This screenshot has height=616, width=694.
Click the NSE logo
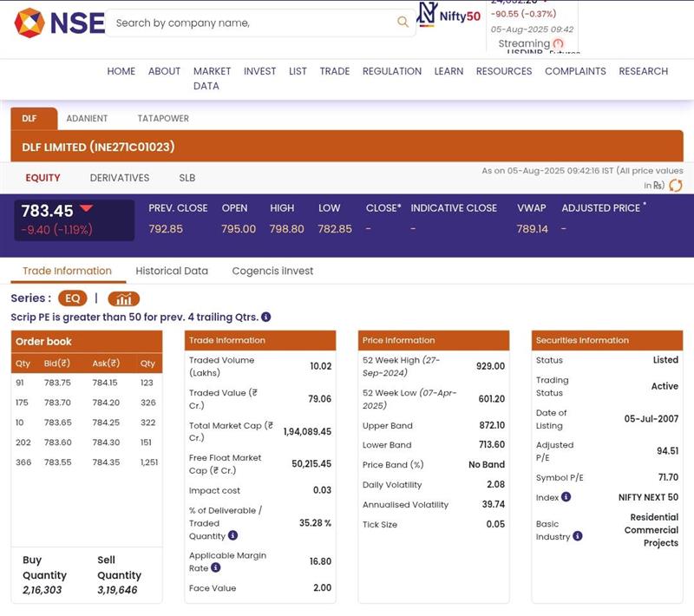pos(59,23)
